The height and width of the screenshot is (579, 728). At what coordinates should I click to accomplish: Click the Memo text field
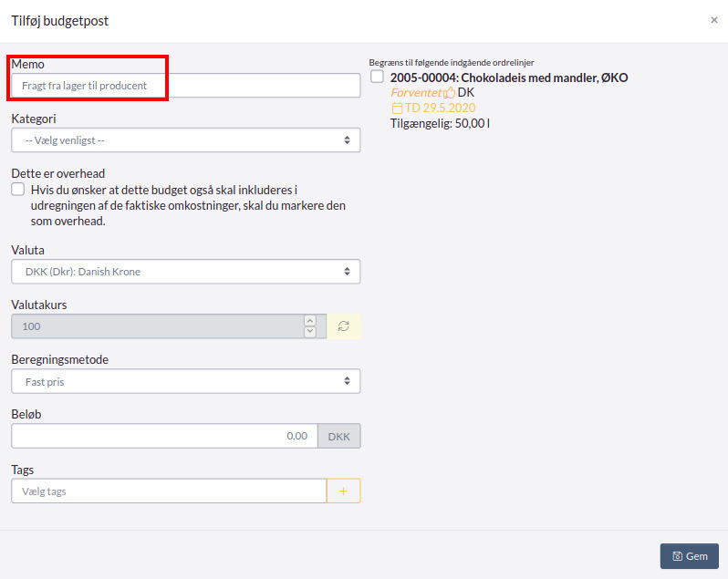point(185,86)
